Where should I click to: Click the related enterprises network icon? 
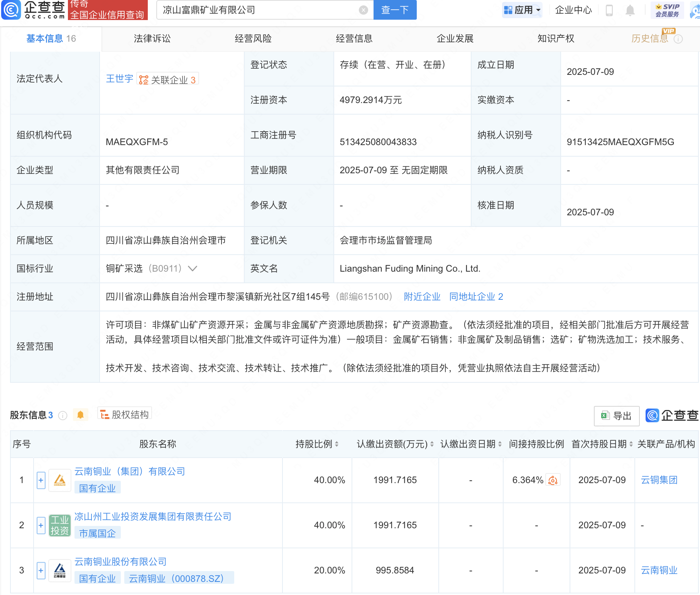point(144,80)
